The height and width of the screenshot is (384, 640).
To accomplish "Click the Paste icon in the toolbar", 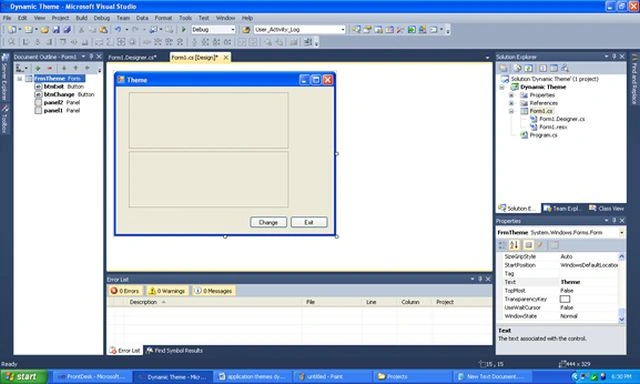I will tap(104, 29).
